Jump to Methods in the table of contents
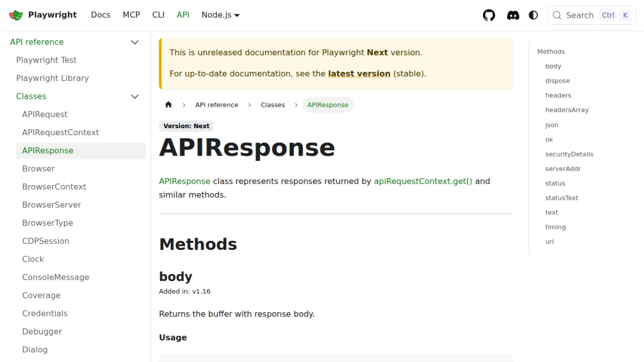Image resolution: width=644 pixels, height=362 pixels. coord(551,51)
